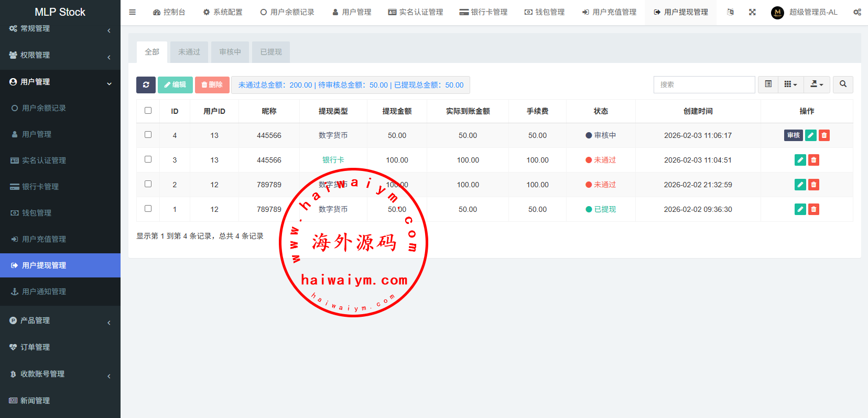This screenshot has height=418, width=868.
Task: Open 用户充值管理 tab in the top bar
Action: coord(609,12)
